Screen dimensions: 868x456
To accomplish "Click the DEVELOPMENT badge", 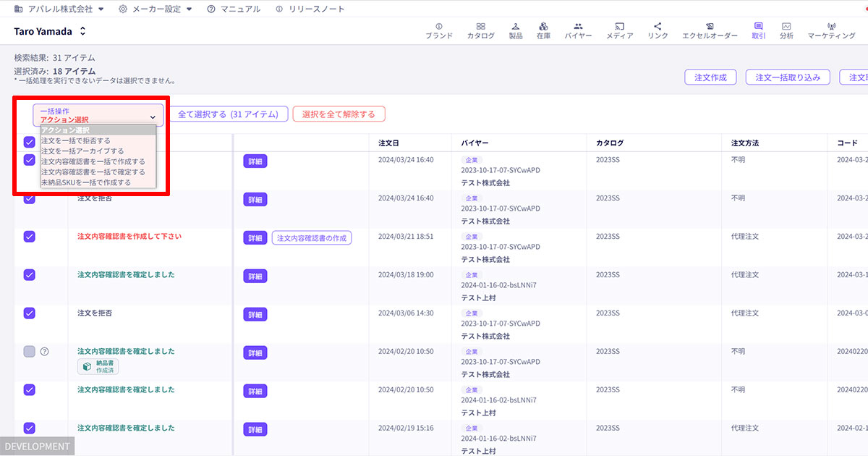I will (x=38, y=447).
